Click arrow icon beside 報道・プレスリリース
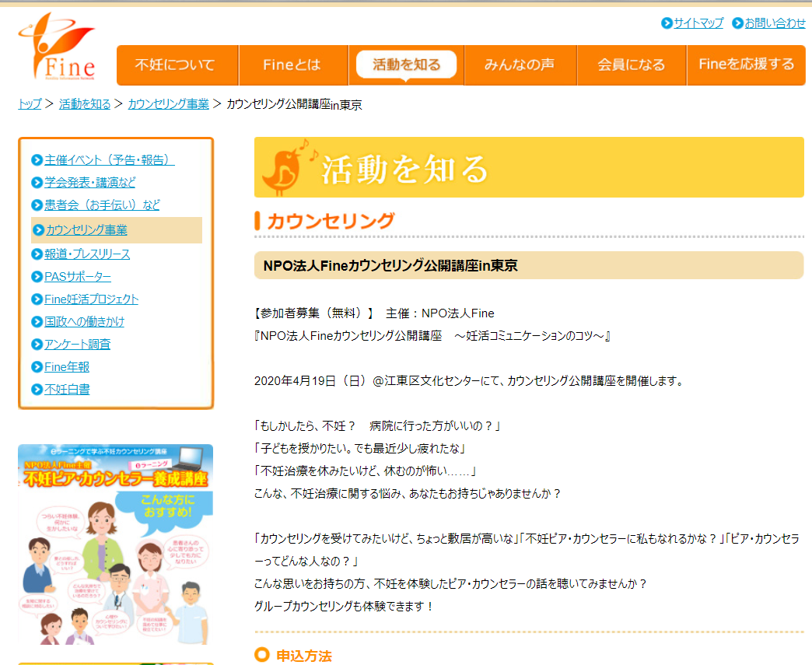Viewport: 812px width, 665px height. point(37,254)
